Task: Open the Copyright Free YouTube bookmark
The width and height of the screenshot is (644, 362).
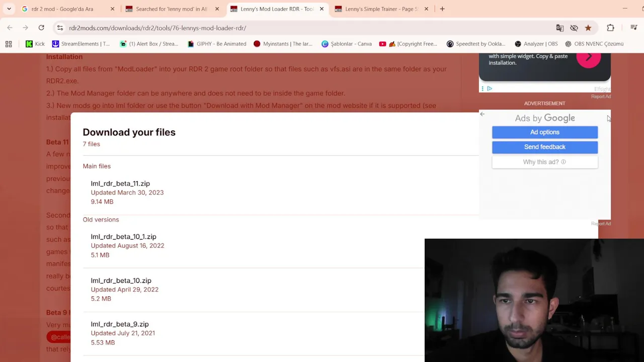Action: click(408, 44)
